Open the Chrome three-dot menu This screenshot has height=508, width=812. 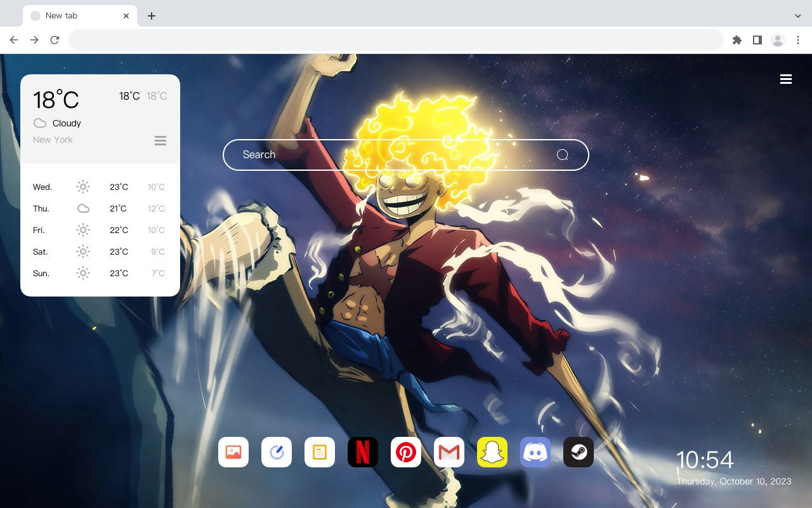coord(798,40)
